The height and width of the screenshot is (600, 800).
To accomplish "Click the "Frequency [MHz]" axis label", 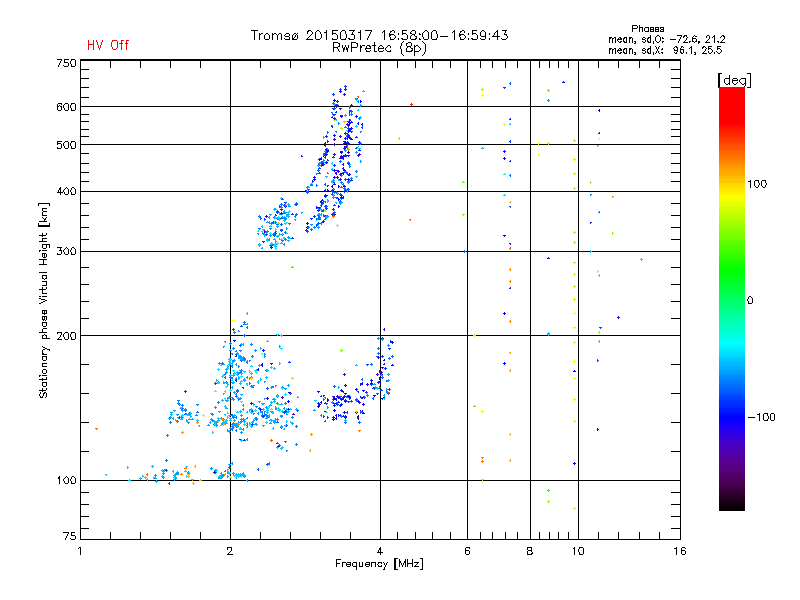I will coord(379,564).
